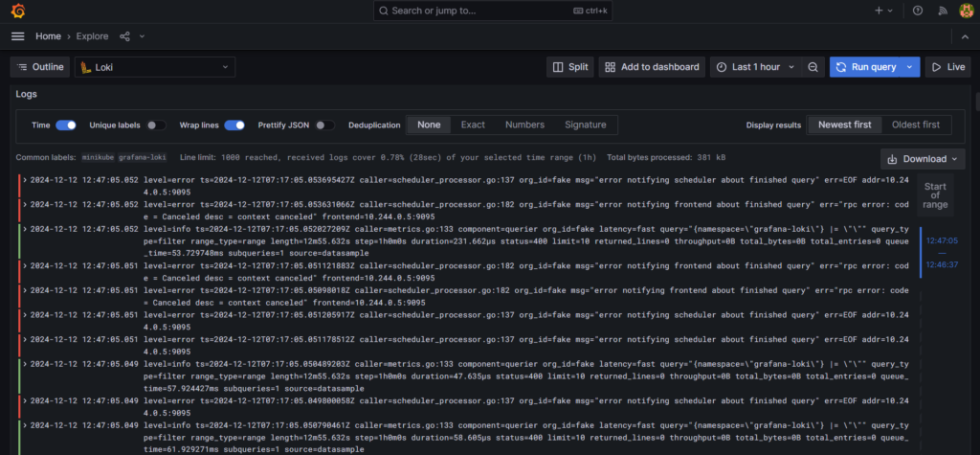Click the 12:47:05 – 12:46:37 range marker
Image resolution: width=980 pixels, height=455 pixels.
[x=942, y=252]
